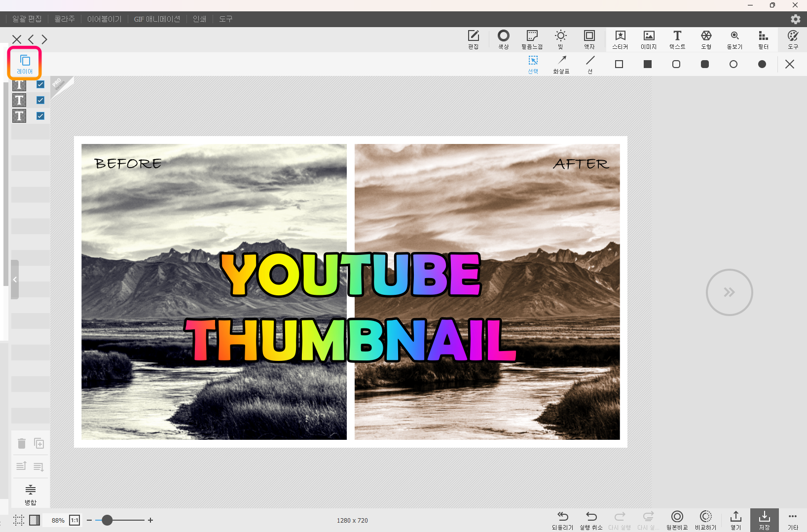
Task: Select the third text layer thumbnail
Action: tap(19, 116)
